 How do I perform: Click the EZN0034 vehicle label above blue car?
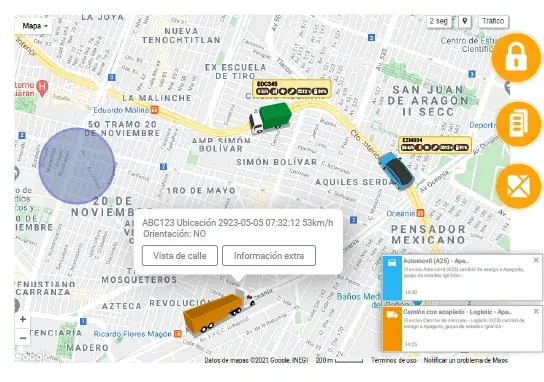pos(435,145)
